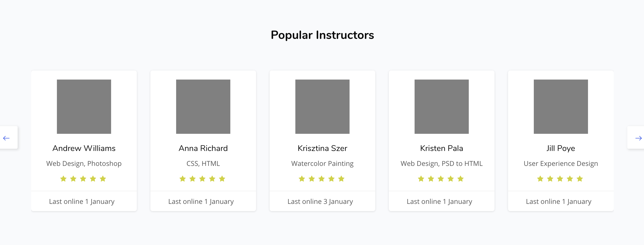This screenshot has height=245, width=644.
Task: Open the Krisztina Szer instructor name
Action: click(322, 148)
